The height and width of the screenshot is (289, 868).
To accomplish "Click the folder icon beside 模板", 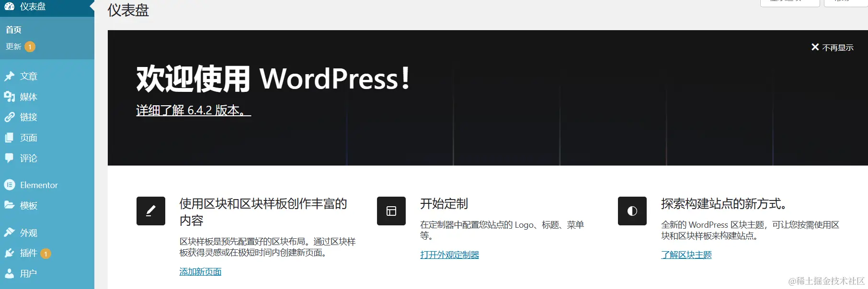I will pyautogui.click(x=9, y=205).
